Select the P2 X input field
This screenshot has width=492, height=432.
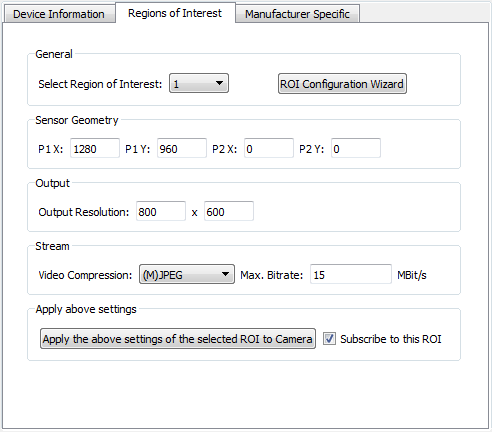pos(269,148)
